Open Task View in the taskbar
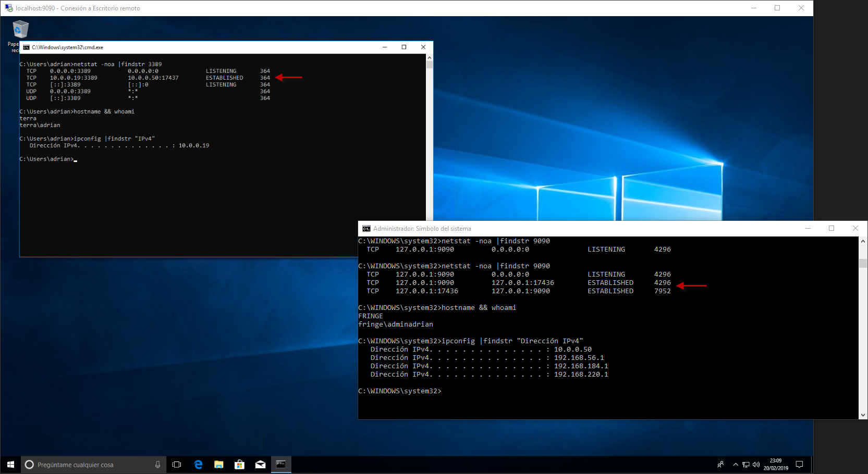 [x=177, y=465]
